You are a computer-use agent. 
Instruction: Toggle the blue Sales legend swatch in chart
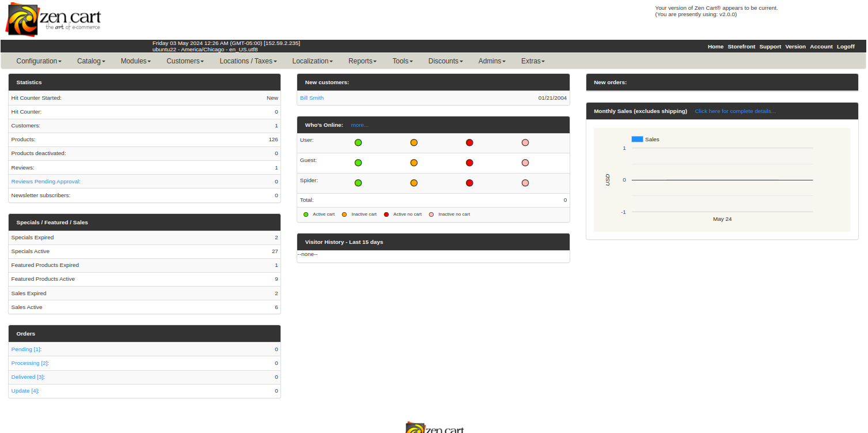tap(637, 140)
